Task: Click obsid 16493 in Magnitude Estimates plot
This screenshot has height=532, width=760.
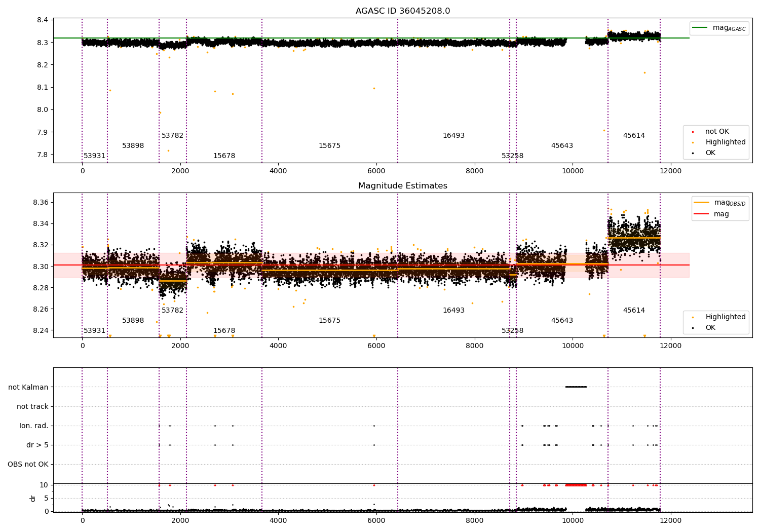Action: [454, 311]
